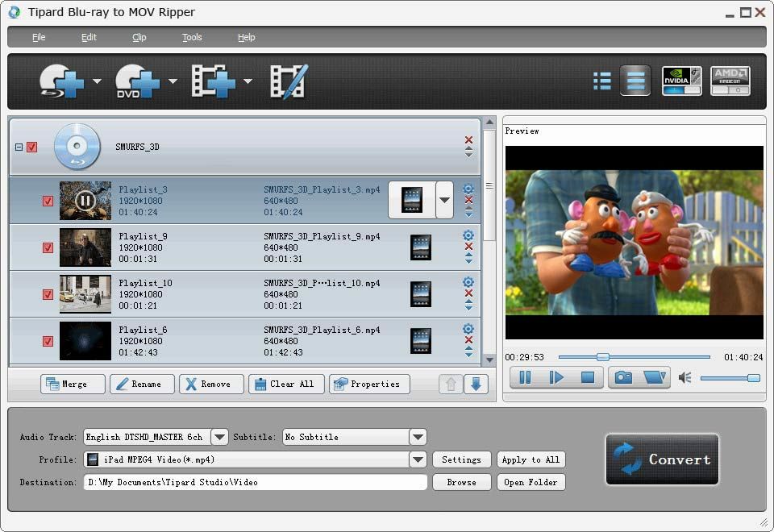Click iPad profile icon for Playlist_10

(x=421, y=294)
